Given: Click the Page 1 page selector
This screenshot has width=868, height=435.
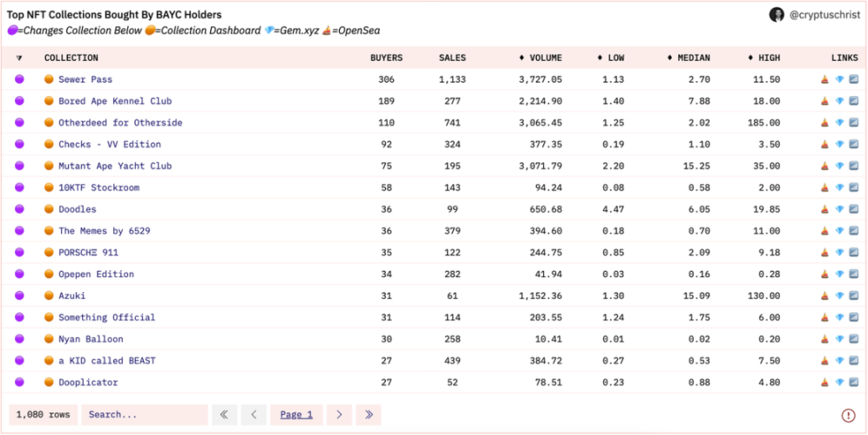Looking at the screenshot, I should (x=296, y=415).
